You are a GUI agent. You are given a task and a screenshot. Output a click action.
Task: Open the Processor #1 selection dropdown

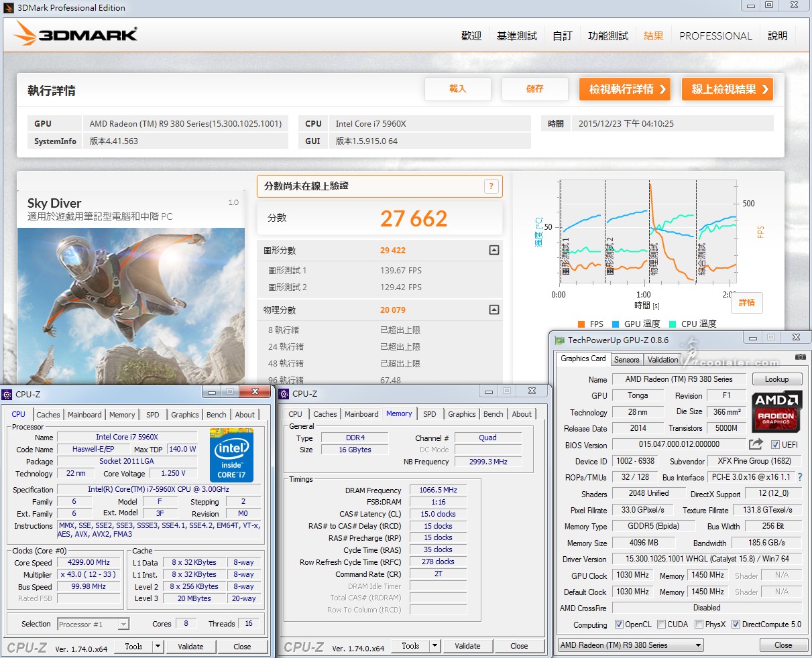click(x=123, y=624)
